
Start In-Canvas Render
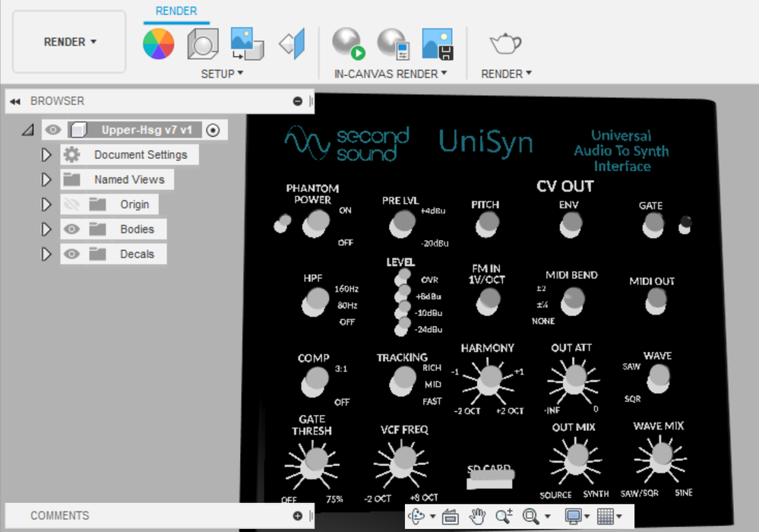pos(348,43)
